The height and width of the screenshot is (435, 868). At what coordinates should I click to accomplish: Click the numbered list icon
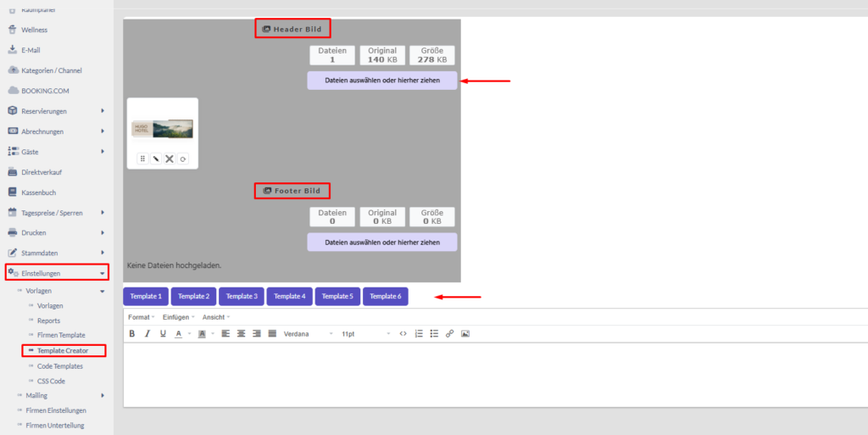click(419, 334)
